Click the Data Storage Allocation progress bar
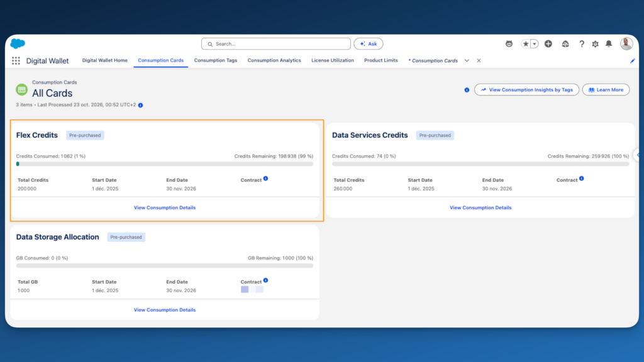Screen dimensions: 644x362 pyautogui.click(x=165, y=266)
